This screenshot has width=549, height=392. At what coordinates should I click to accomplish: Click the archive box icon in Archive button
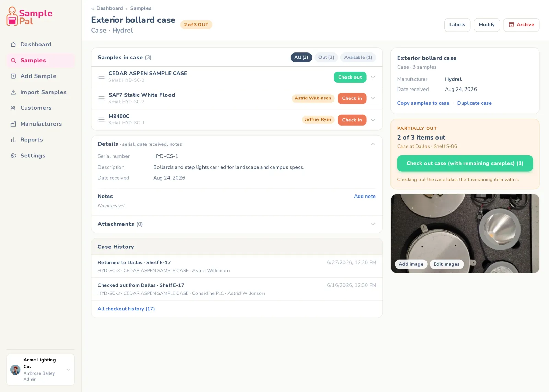tap(511, 25)
